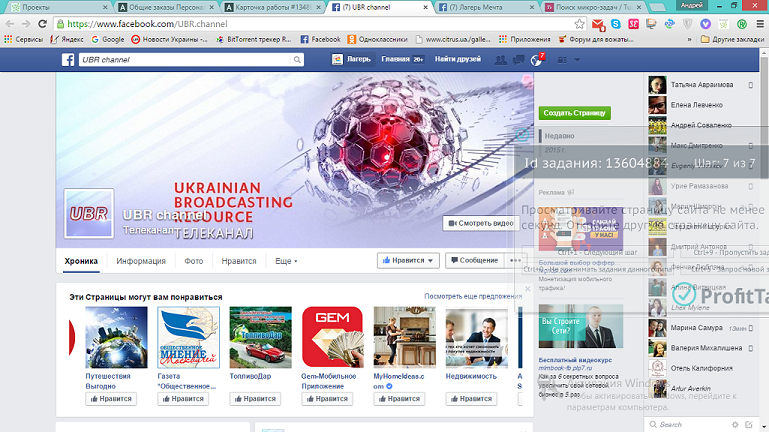Click the browser back arrow

pyautogui.click(x=10, y=24)
